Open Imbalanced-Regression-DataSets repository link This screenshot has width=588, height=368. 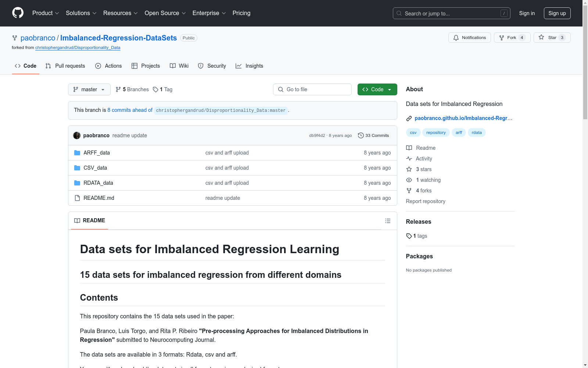tap(119, 38)
